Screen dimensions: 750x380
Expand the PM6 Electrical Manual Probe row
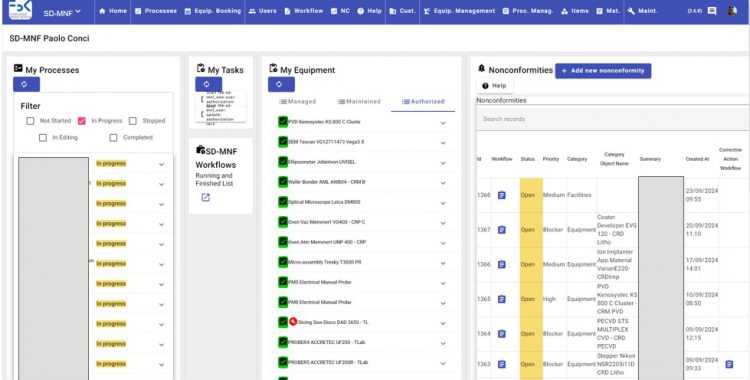[x=443, y=303]
